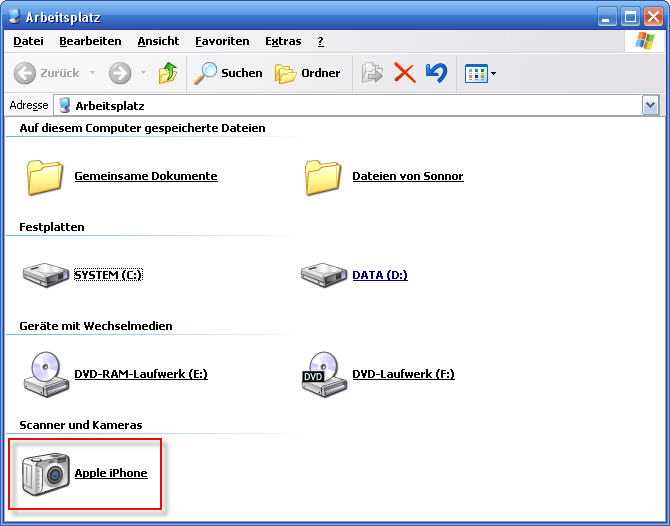Open the Zurück back history dropdown arrow

click(92, 73)
